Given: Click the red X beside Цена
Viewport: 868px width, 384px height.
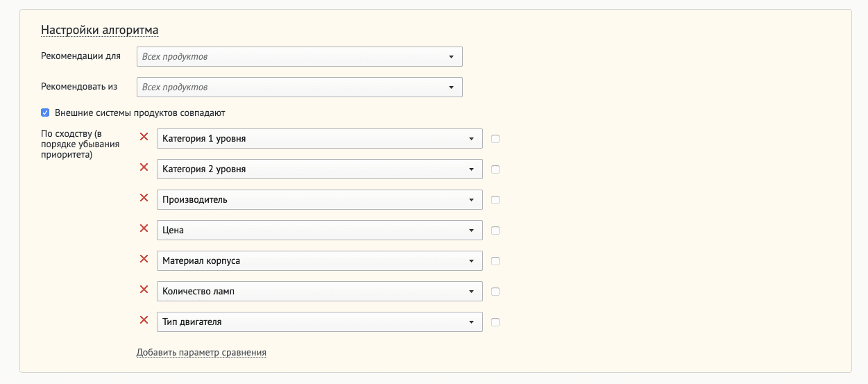Looking at the screenshot, I should (144, 228).
